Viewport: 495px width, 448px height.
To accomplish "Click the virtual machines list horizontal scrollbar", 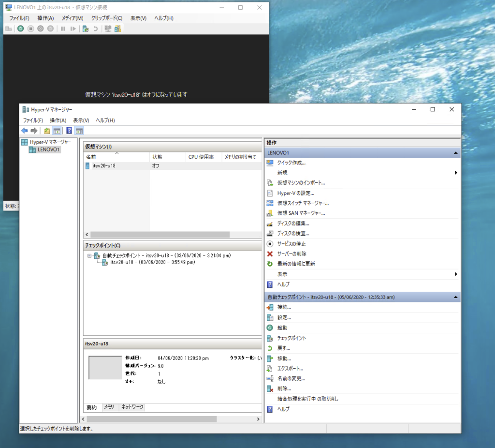I will click(160, 235).
